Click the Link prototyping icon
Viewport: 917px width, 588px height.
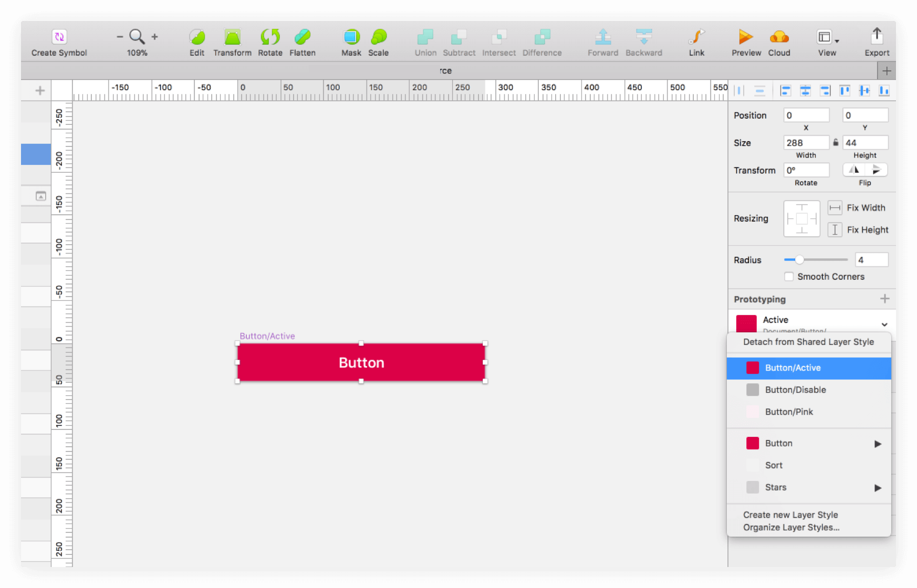point(696,37)
